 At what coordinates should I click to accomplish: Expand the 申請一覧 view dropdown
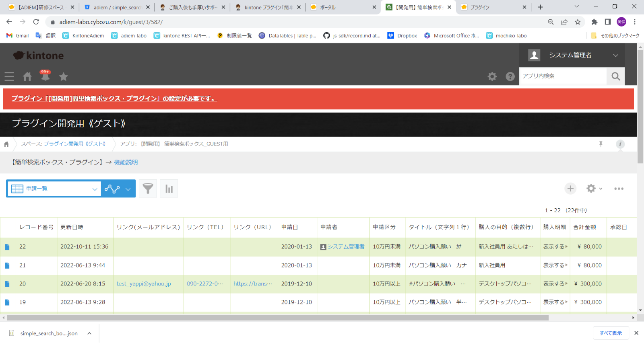click(95, 189)
